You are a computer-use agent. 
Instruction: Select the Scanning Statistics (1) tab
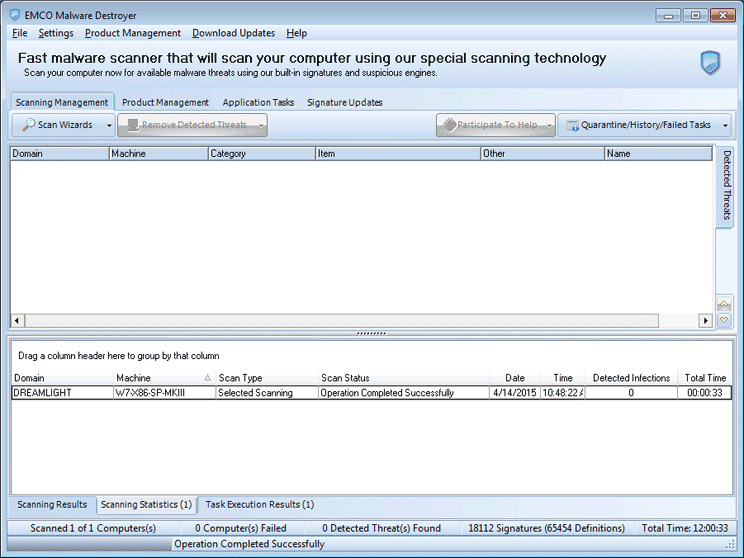[146, 504]
